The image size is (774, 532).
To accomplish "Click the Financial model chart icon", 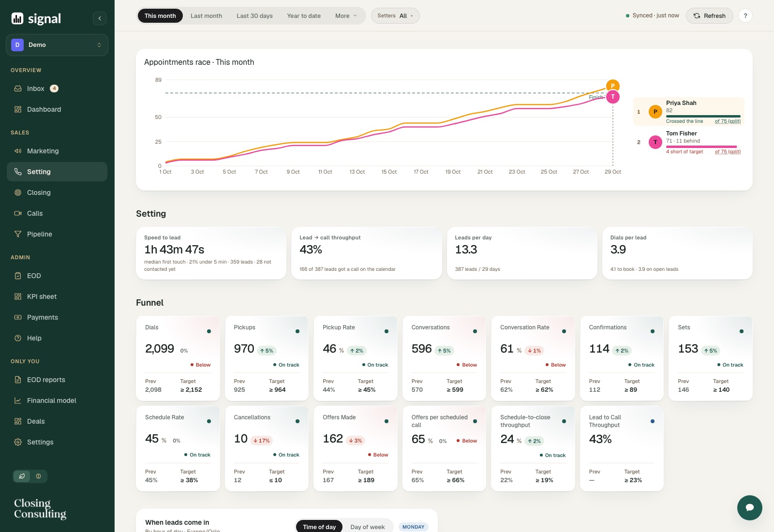I will [18, 400].
